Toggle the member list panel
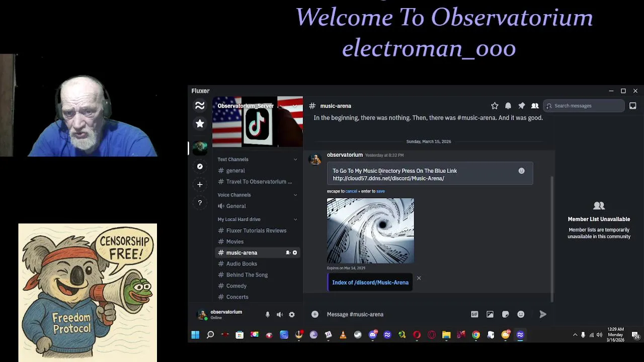644x362 pixels. pos(535,106)
